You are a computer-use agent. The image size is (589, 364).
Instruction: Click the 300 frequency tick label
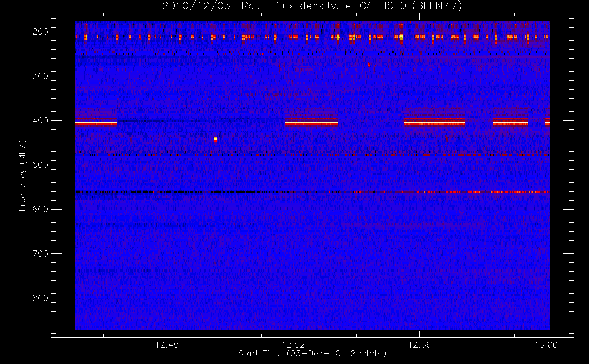(40, 76)
